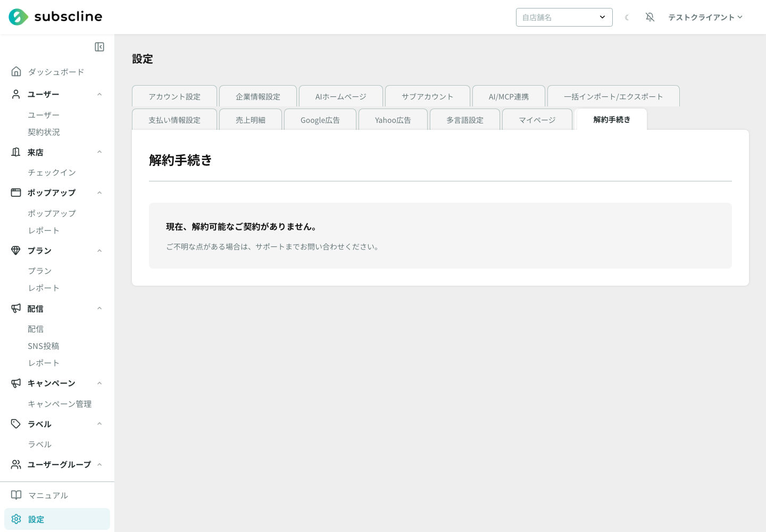Click the プラン diamond icon
The image size is (766, 532).
pyautogui.click(x=16, y=251)
